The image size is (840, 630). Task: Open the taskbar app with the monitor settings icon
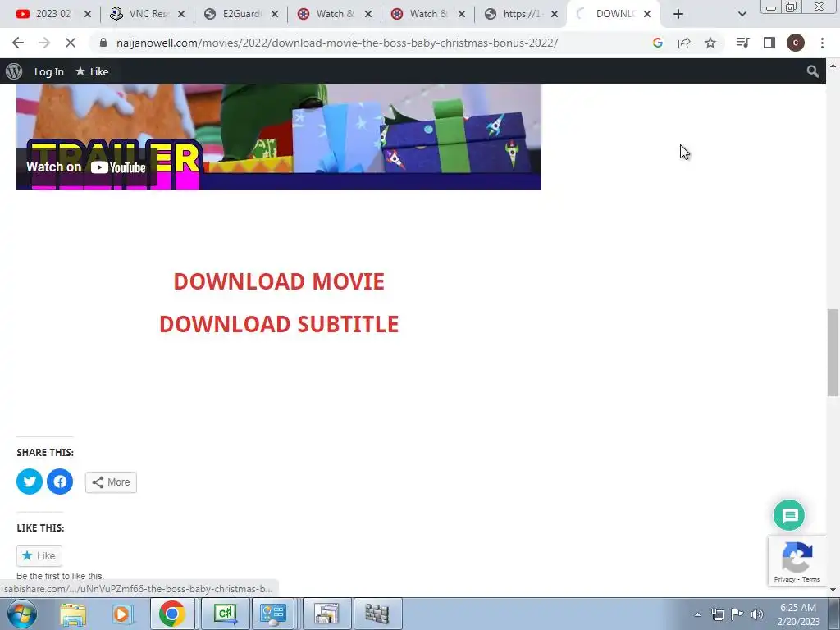point(273,614)
